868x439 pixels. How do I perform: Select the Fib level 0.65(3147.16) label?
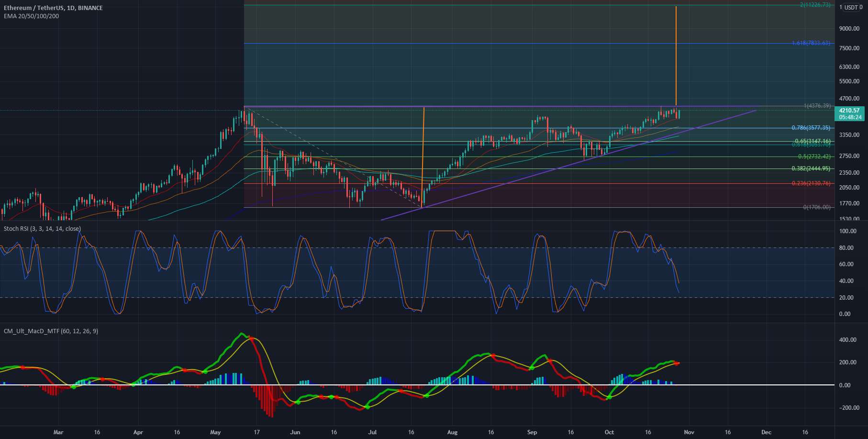[x=813, y=141]
